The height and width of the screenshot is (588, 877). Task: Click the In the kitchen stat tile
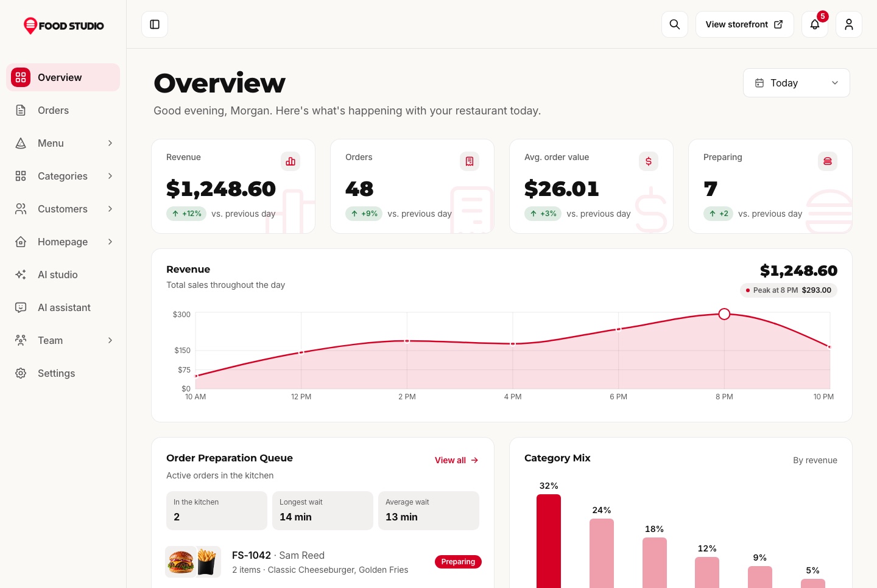[217, 511]
